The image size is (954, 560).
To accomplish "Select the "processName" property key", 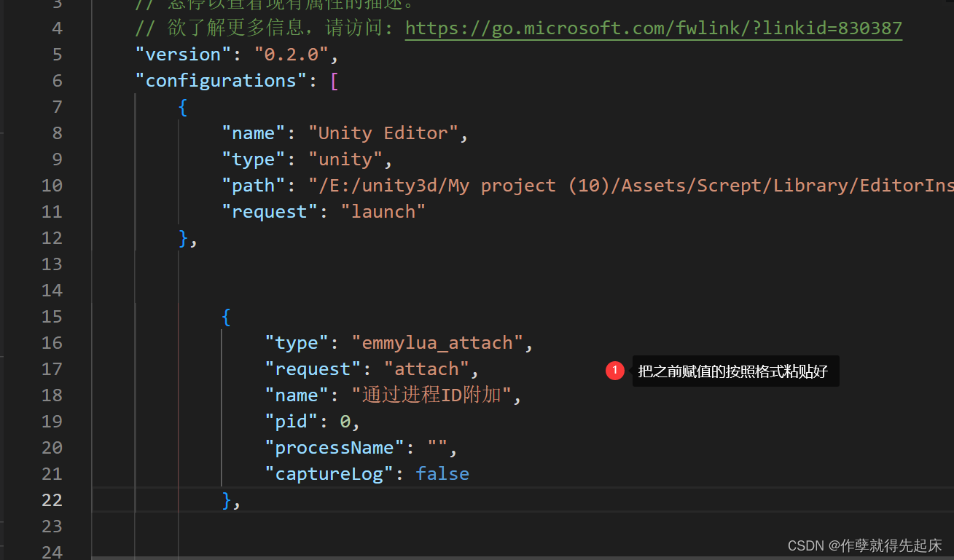I will coord(335,447).
